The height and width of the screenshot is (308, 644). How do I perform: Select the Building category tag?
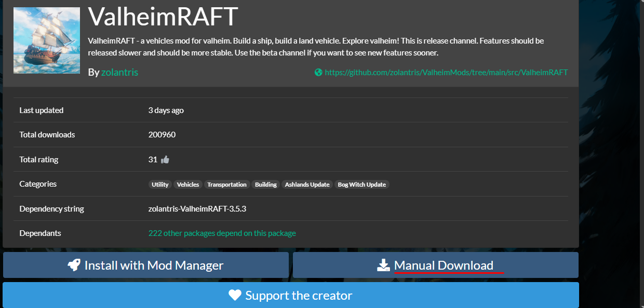coord(266,185)
